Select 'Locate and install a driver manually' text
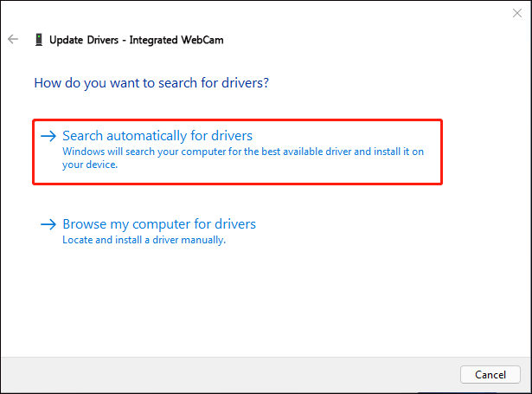Viewport: 532px width, 394px height. click(144, 240)
